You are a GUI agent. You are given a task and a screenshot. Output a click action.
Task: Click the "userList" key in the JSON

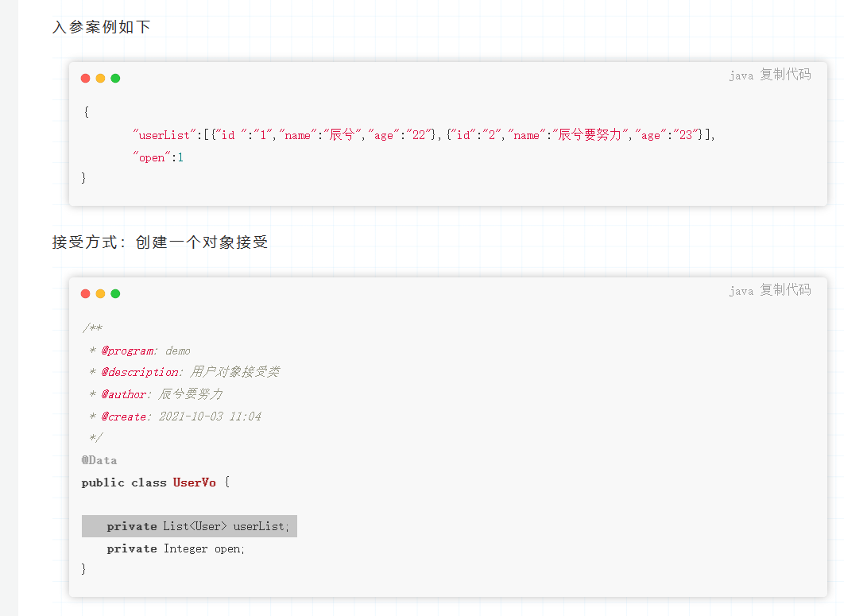(x=164, y=135)
